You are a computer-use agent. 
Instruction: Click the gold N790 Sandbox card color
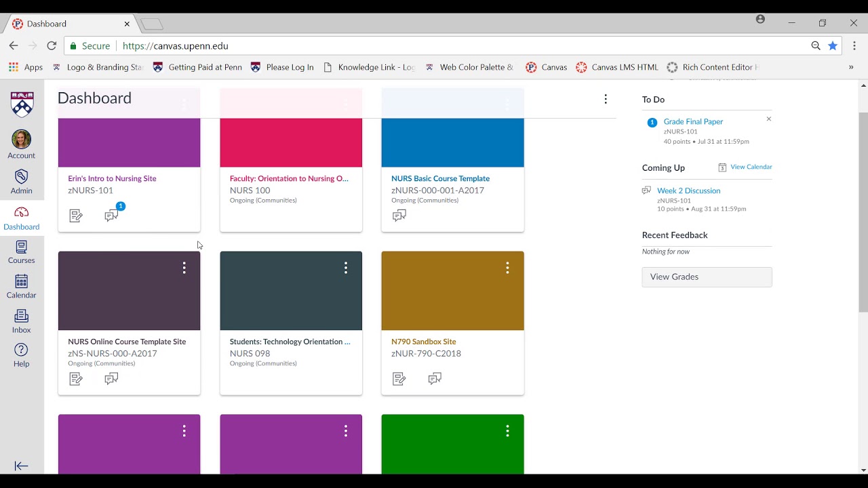452,291
